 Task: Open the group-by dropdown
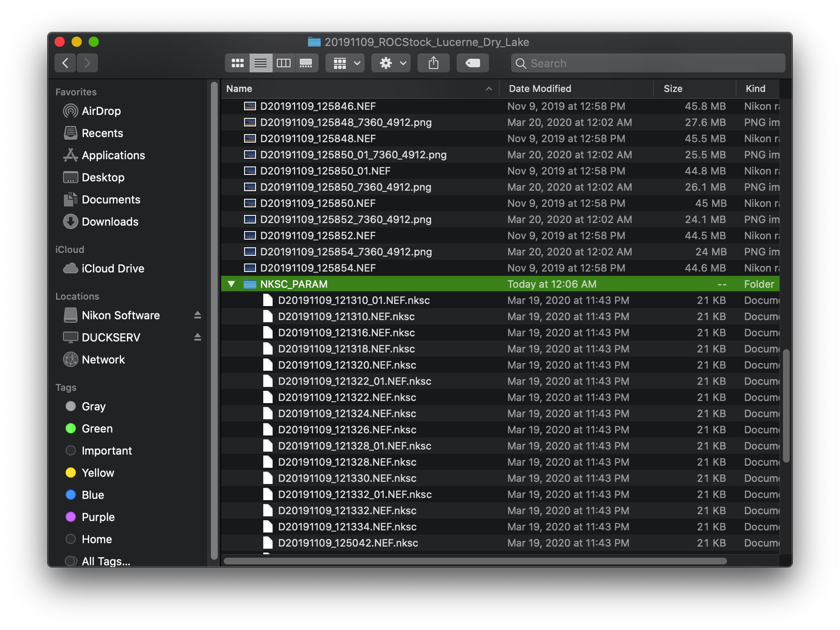pos(345,63)
